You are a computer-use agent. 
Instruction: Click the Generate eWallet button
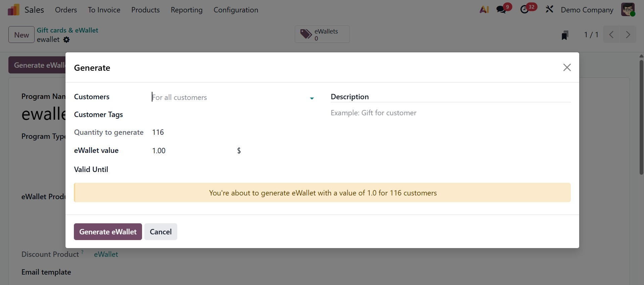[x=108, y=232]
